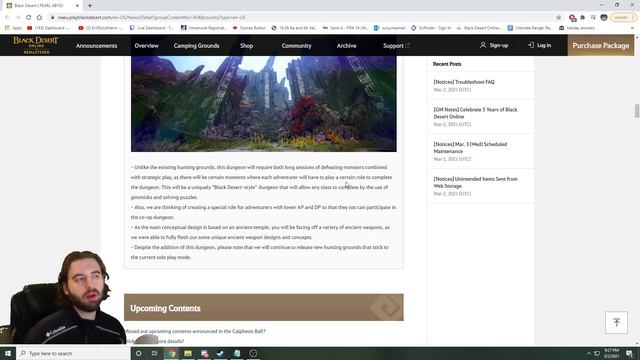Open the Community menu
Screen dimensions: 640x360
(296, 46)
